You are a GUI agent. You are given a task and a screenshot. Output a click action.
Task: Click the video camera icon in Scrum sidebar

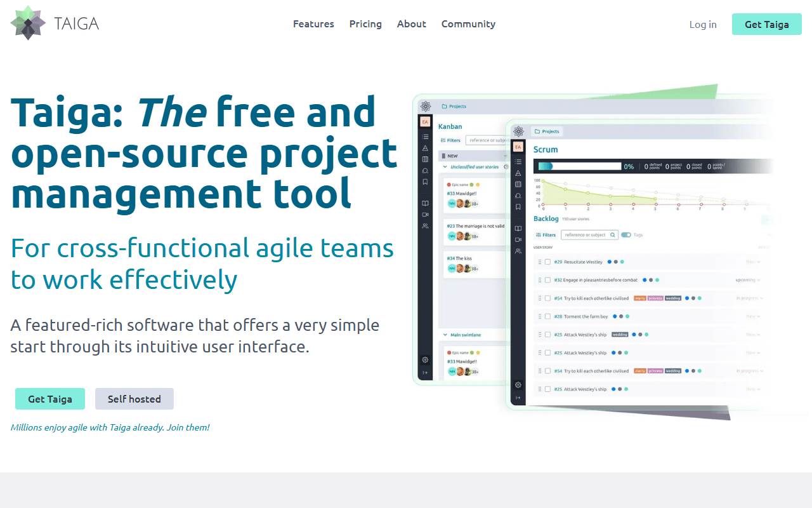[518, 240]
